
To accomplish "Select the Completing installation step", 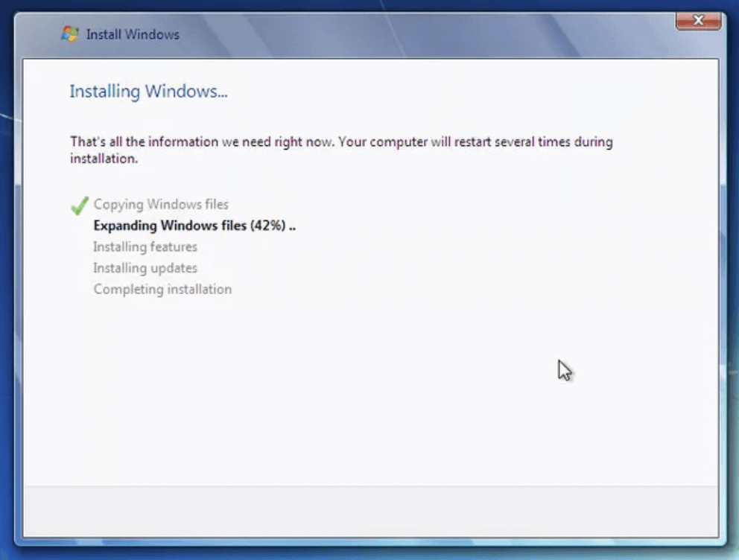I will click(162, 289).
